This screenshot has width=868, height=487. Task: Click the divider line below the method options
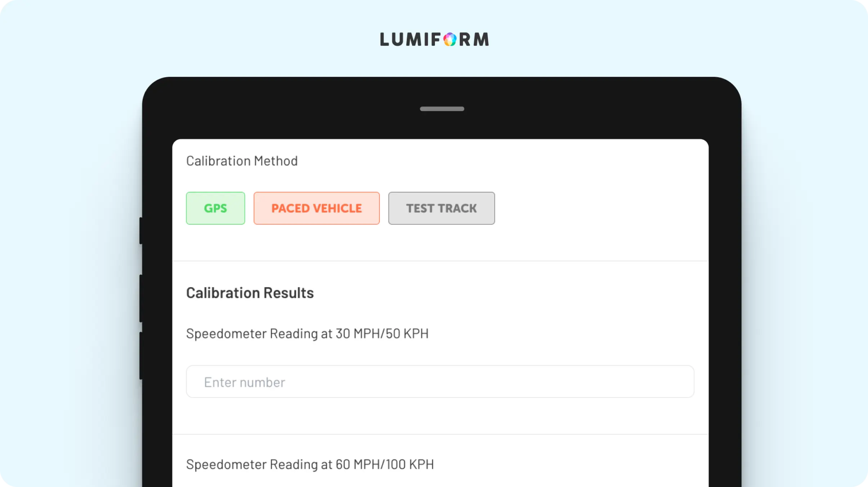440,261
